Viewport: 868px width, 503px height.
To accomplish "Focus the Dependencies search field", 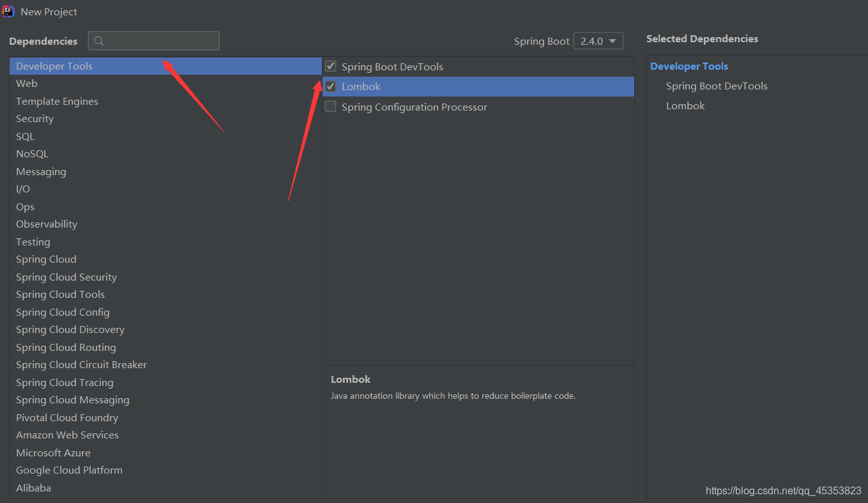I will pyautogui.click(x=154, y=41).
